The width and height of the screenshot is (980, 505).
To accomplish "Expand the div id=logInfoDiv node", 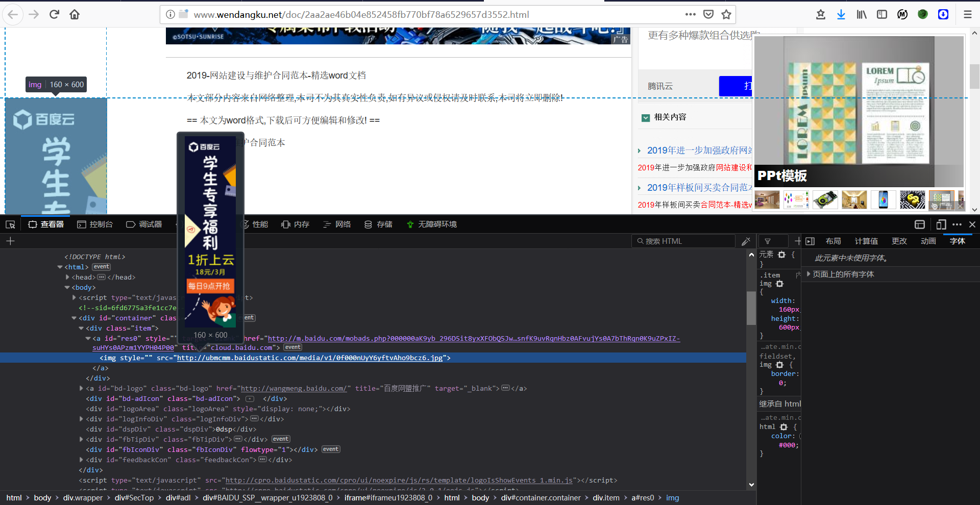I will [x=81, y=419].
